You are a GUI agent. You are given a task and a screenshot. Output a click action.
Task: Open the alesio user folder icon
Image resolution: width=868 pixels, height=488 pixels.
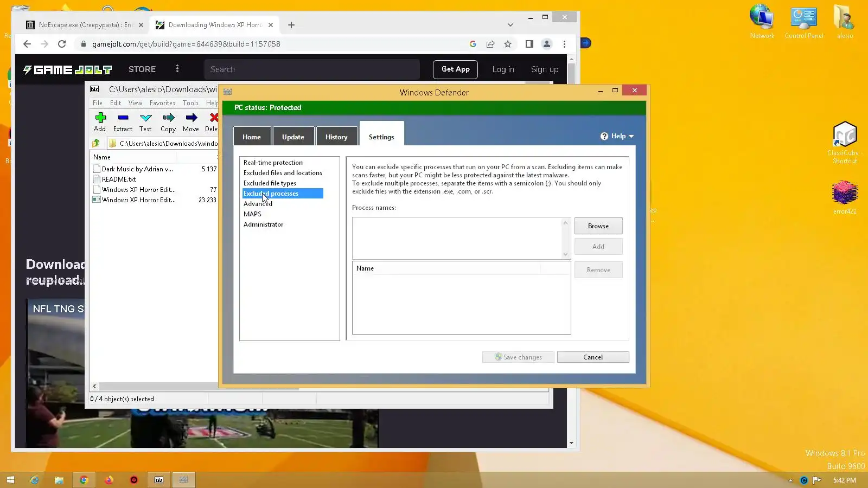pyautogui.click(x=845, y=22)
